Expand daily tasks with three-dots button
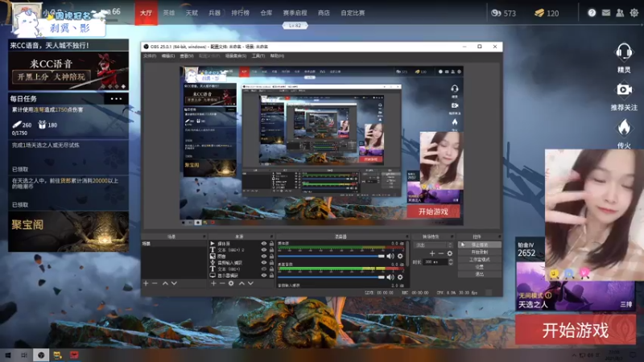The width and height of the screenshot is (644, 362). tap(116, 98)
